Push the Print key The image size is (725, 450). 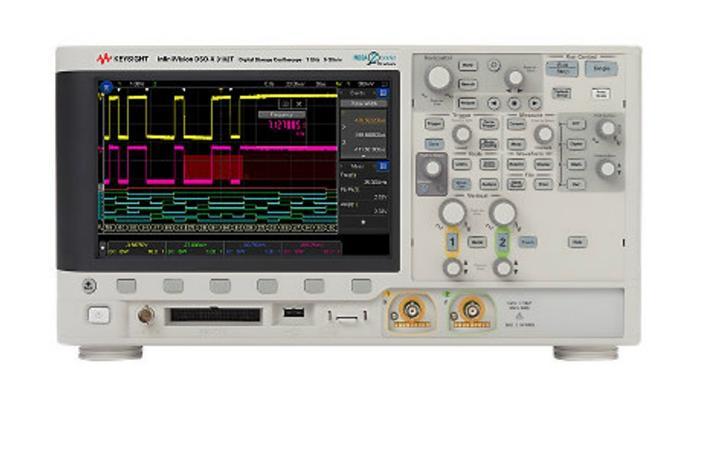[x=543, y=184]
